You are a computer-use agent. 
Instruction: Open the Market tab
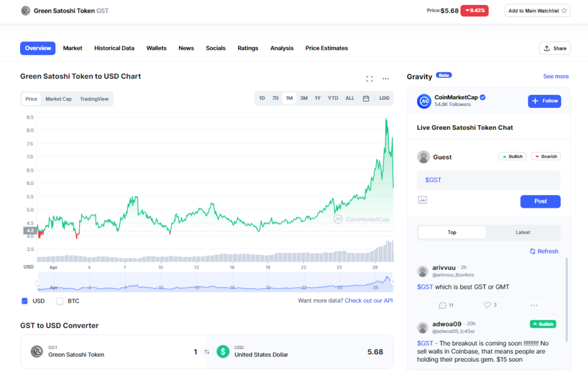pyautogui.click(x=72, y=48)
